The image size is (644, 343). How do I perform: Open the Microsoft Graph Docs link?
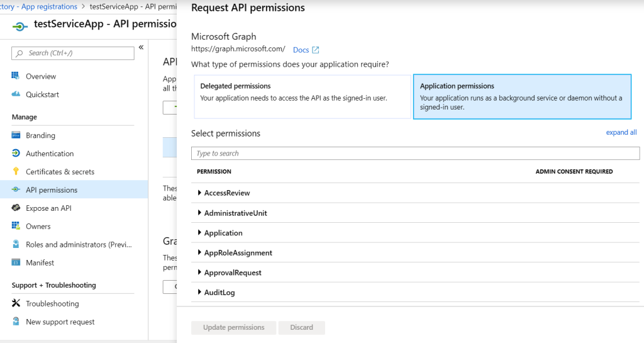pyautogui.click(x=306, y=50)
